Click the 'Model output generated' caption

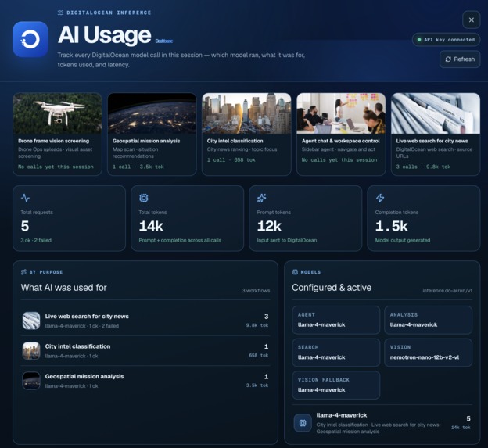pyautogui.click(x=403, y=240)
